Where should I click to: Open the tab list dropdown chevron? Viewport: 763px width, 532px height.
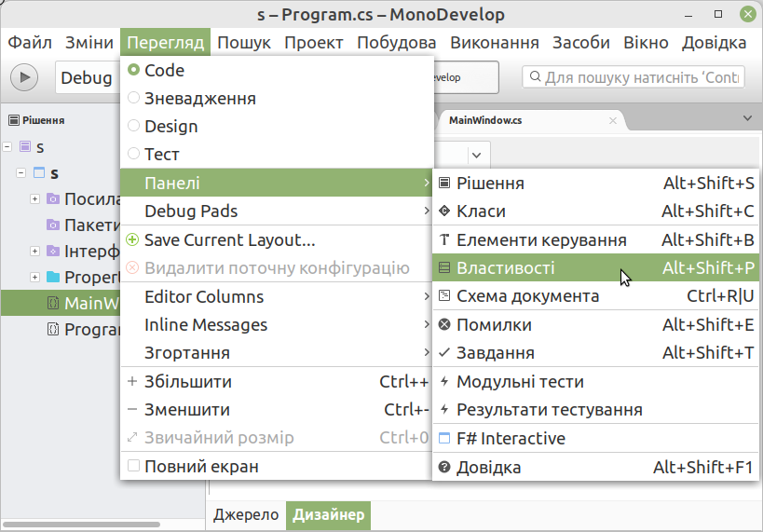coord(747,118)
